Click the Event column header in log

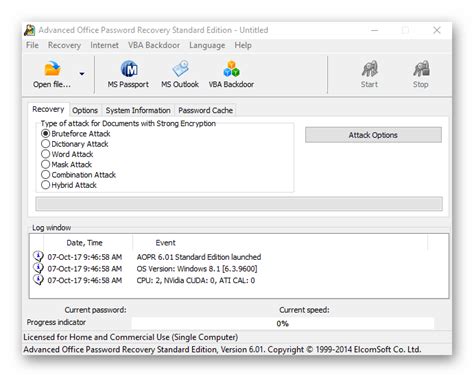[166, 243]
